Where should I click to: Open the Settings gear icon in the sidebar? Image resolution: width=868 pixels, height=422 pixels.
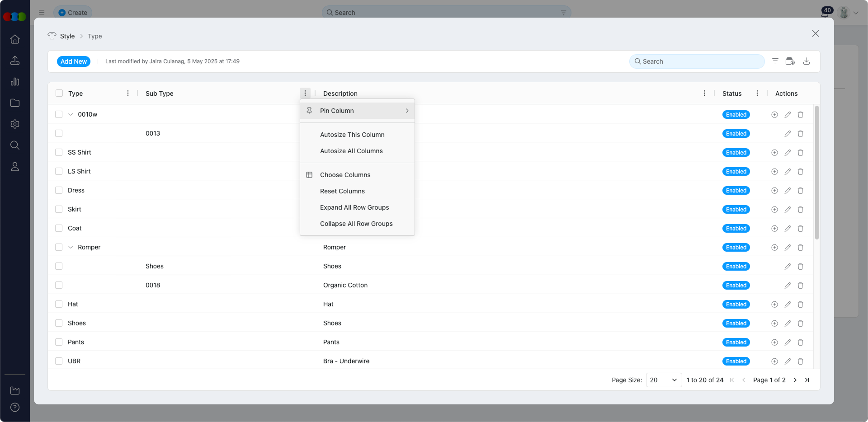point(15,124)
